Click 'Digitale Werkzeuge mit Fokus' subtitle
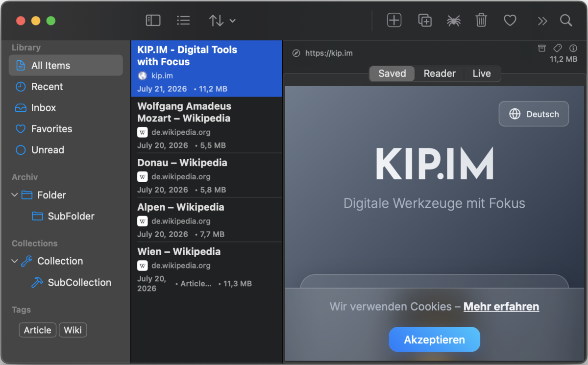588x365 pixels. point(435,203)
